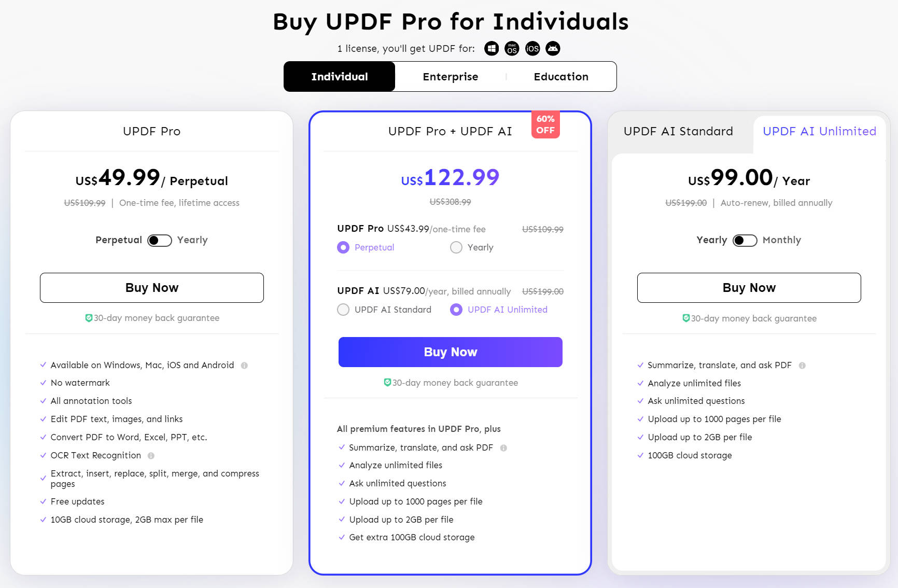Toggle UPDF Pro pricing from Perpetual to Yearly
This screenshot has height=588, width=898.
click(159, 240)
